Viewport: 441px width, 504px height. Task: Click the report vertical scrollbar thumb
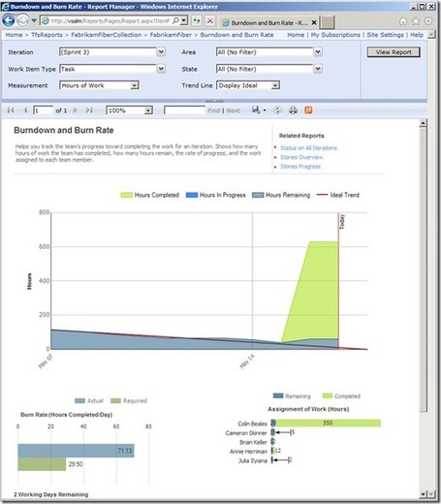(x=423, y=269)
